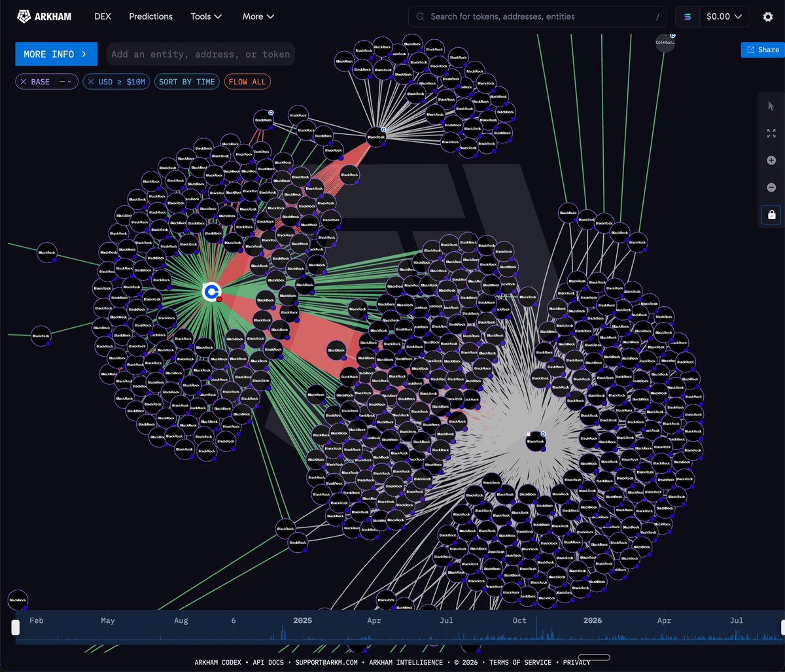Select the grey Coinbas... node near Share
The width and height of the screenshot is (785, 672).
pyautogui.click(x=665, y=43)
